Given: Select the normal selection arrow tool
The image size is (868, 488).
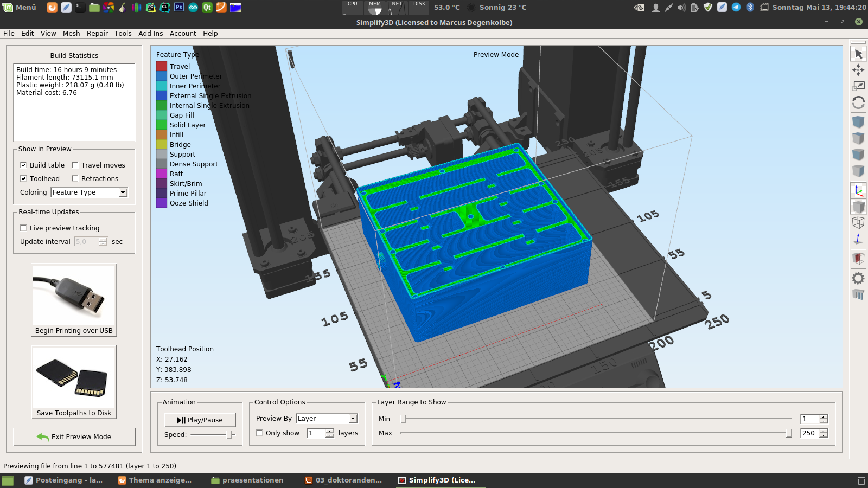Looking at the screenshot, I should coord(858,54).
